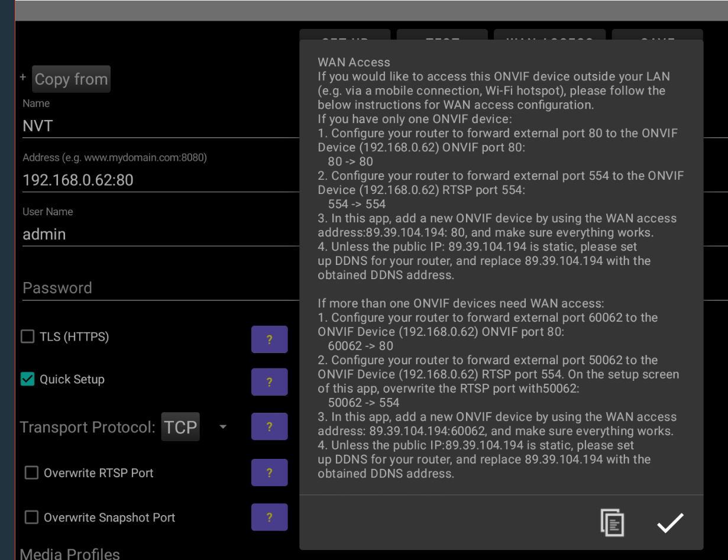Image resolution: width=728 pixels, height=560 pixels.
Task: Click the plus icon beside Copy from
Action: (x=23, y=77)
